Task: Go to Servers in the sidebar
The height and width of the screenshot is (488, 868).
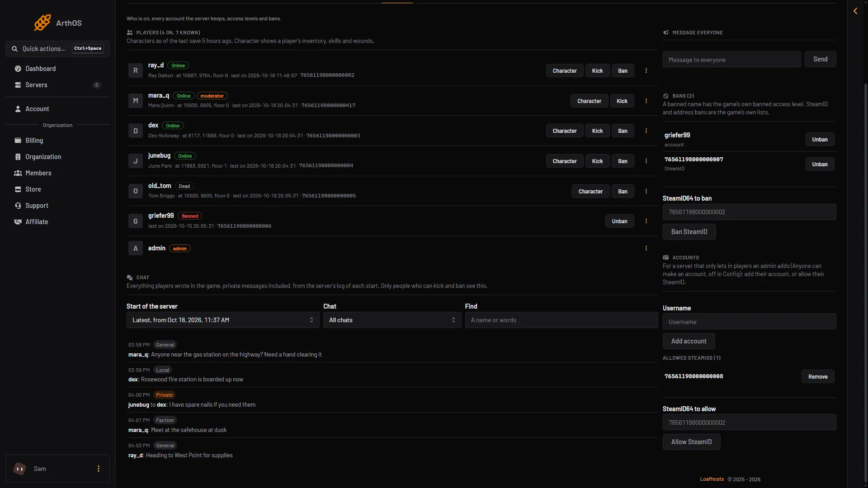Action: click(x=57, y=85)
